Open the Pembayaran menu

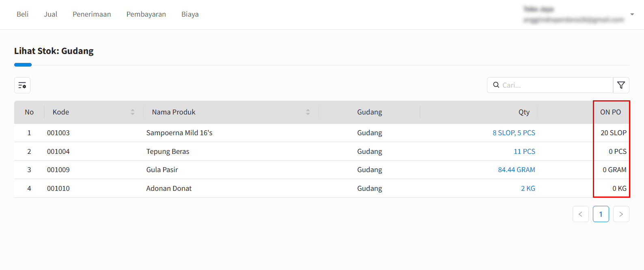pyautogui.click(x=146, y=14)
